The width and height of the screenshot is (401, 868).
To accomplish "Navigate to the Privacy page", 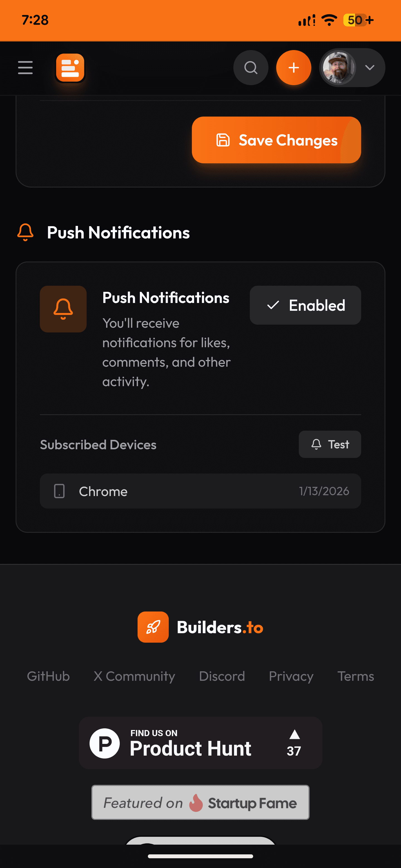I will (x=291, y=676).
